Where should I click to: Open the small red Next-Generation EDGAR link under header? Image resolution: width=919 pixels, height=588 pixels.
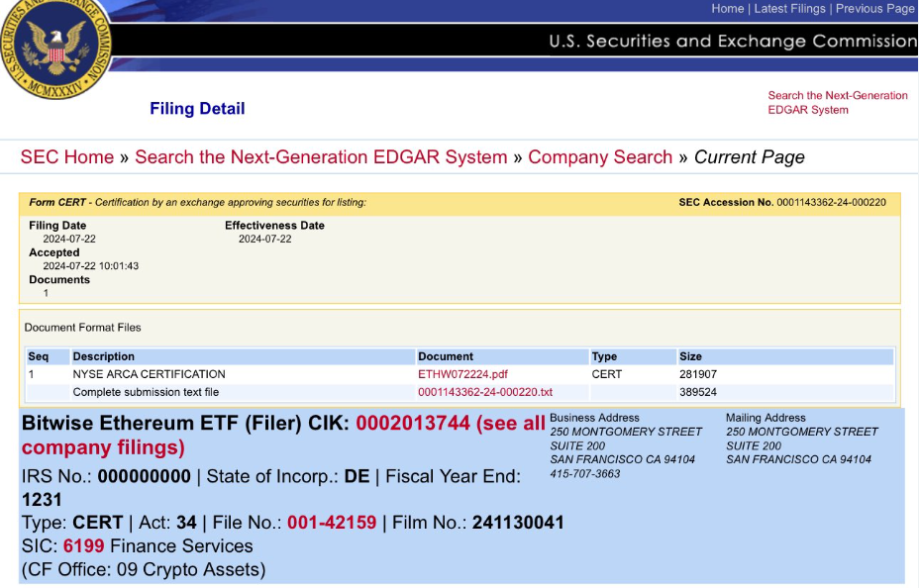[x=837, y=103]
